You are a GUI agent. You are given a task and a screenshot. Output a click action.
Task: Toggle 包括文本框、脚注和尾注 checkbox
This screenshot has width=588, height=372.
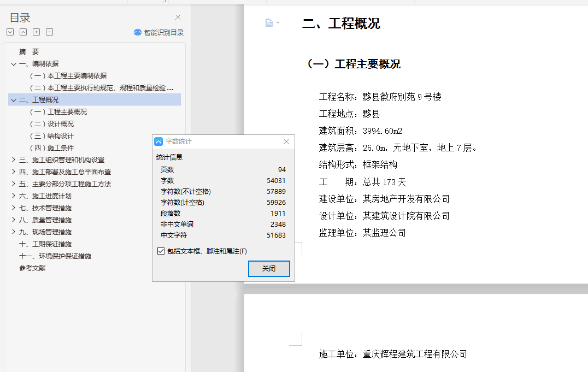(x=161, y=251)
